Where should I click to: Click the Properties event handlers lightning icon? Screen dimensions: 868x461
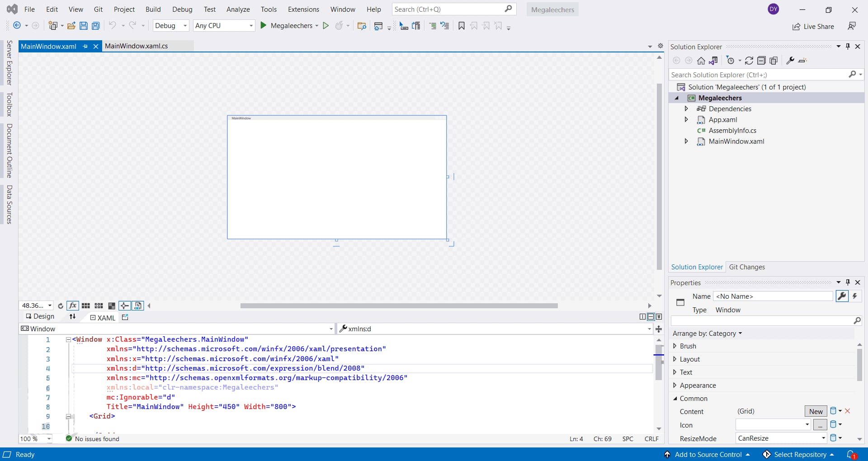855,296
